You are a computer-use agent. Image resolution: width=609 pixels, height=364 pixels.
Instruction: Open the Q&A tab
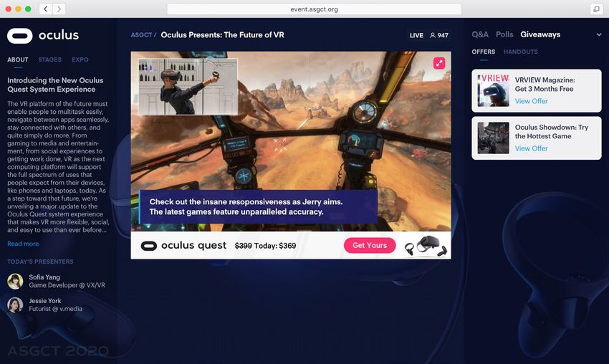480,34
